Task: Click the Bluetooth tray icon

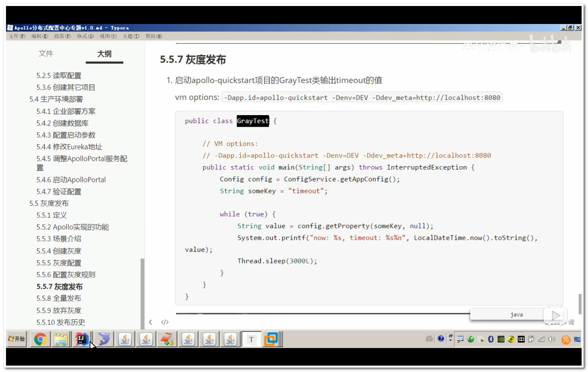Action: (x=491, y=339)
